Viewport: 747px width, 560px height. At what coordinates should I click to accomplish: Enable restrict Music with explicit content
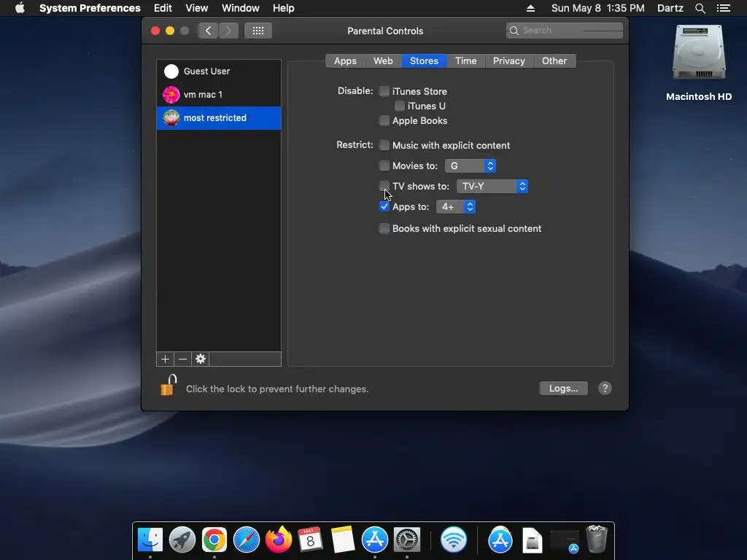coord(384,145)
